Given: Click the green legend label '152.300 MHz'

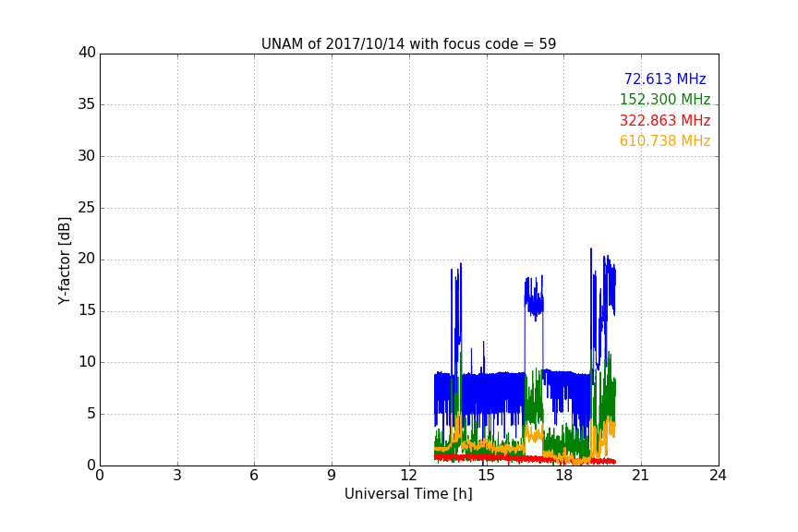Looking at the screenshot, I should (665, 99).
